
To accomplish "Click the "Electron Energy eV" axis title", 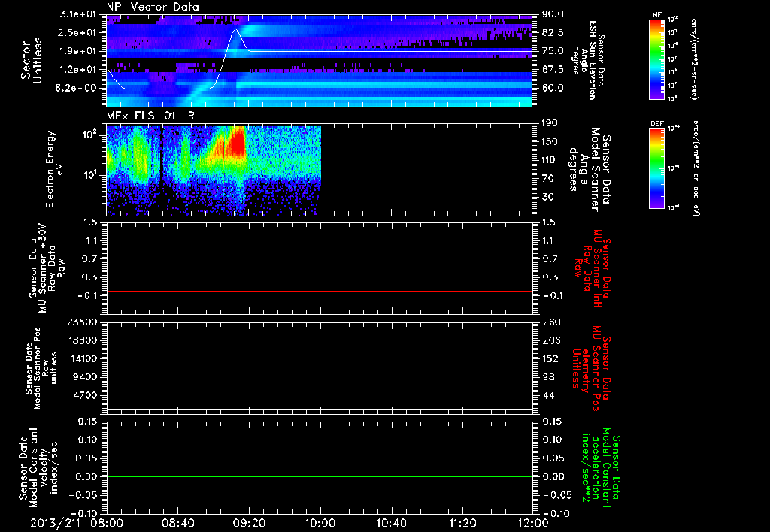I will 53,169.
